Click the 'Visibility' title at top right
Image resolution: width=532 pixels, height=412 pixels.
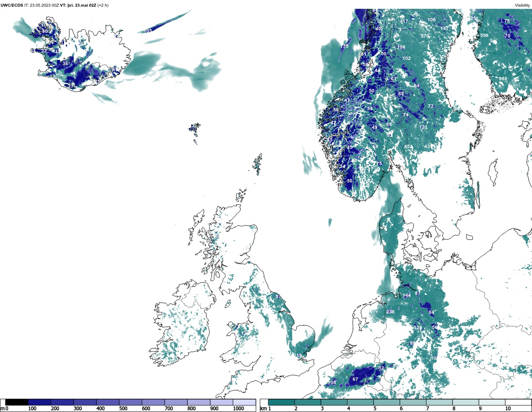[x=522, y=5]
